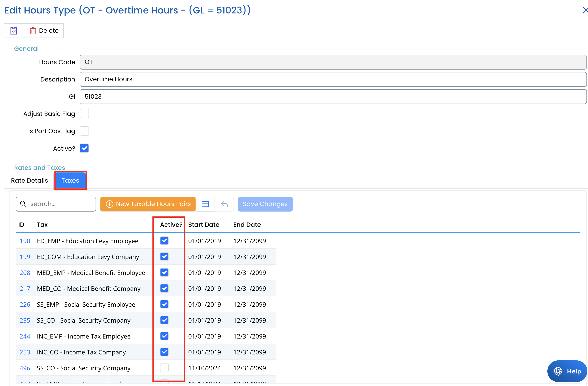Click the search magnifier icon
The height and width of the screenshot is (386, 588).
pyautogui.click(x=23, y=204)
